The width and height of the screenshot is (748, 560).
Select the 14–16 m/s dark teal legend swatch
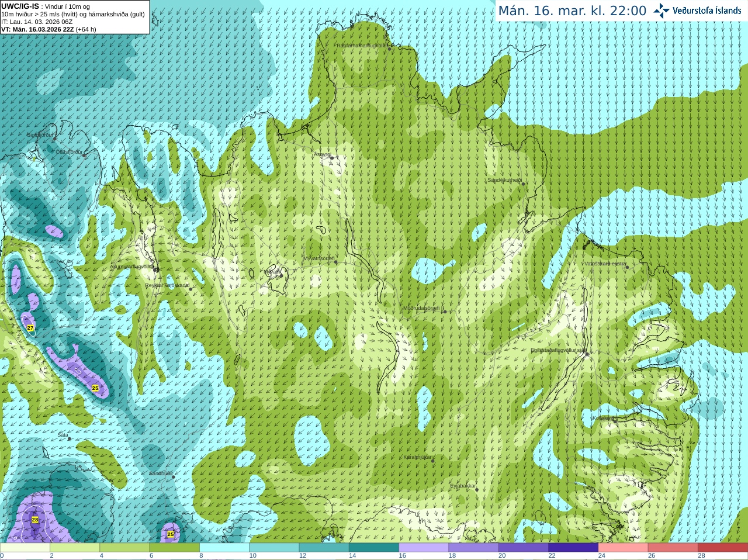[374, 548]
